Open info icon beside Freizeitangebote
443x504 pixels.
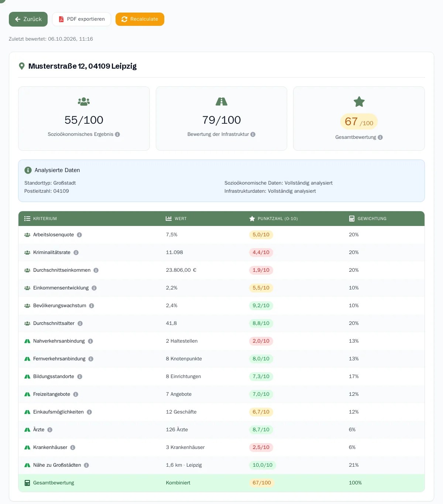pyautogui.click(x=76, y=394)
